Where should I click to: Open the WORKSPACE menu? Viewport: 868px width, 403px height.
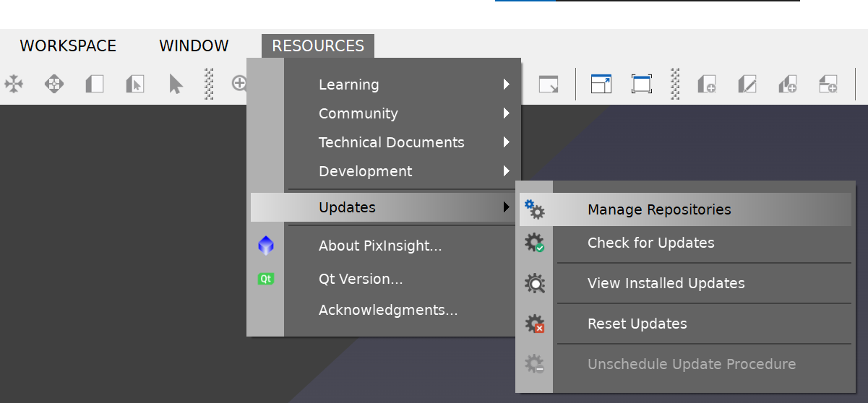(x=68, y=45)
